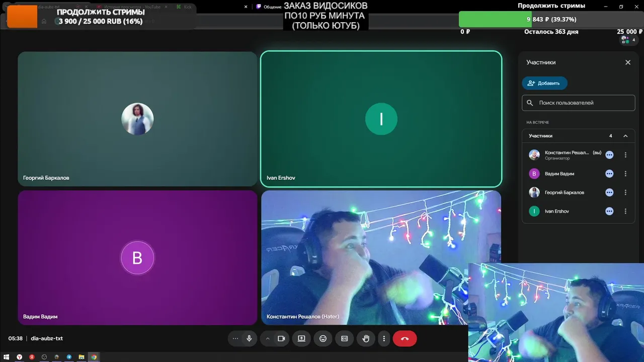This screenshot has height=362, width=644.
Task: Close the Участники side panel
Action: point(628,62)
